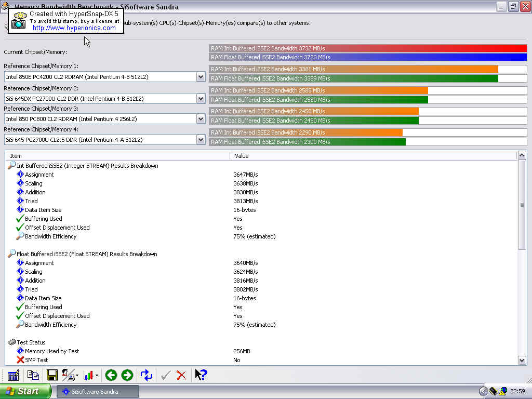Click the 256MB memory used value

tap(242, 351)
